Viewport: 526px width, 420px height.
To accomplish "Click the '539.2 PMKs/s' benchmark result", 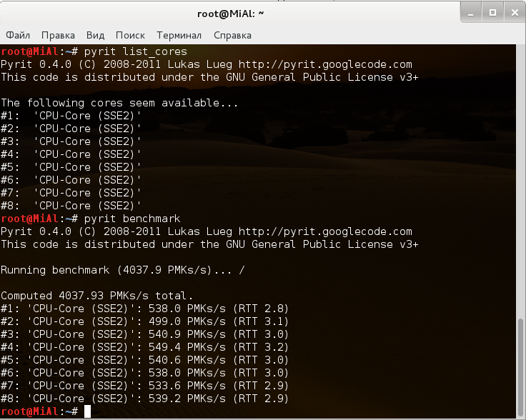I will (187, 399).
